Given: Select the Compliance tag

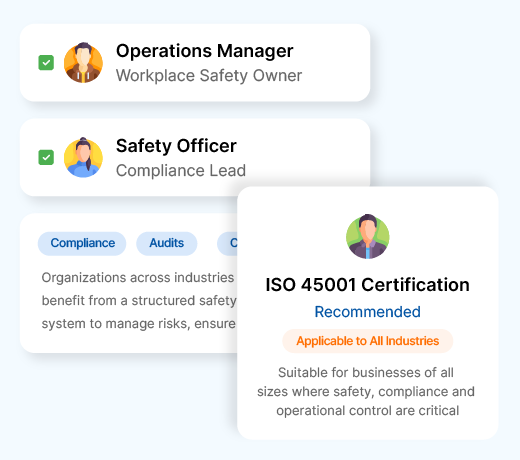Looking at the screenshot, I should click(x=82, y=243).
